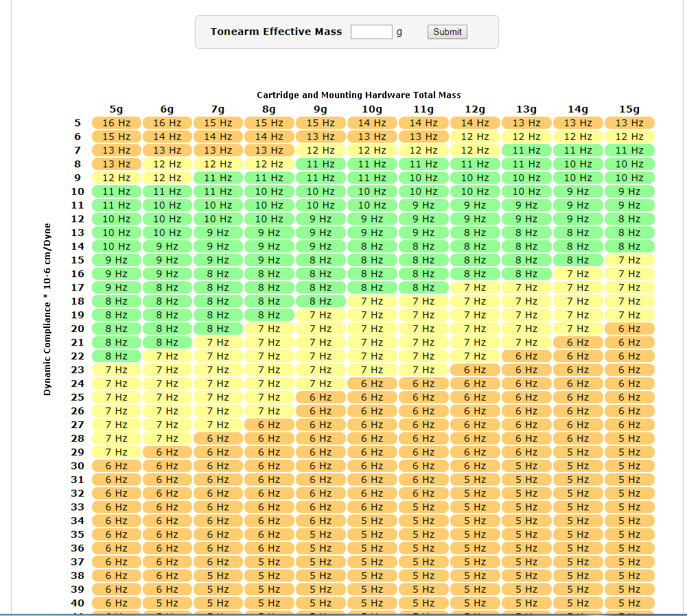The width and height of the screenshot is (687, 616).
Task: Click green 8 Hz cell at row 15, 14g
Action: [578, 260]
